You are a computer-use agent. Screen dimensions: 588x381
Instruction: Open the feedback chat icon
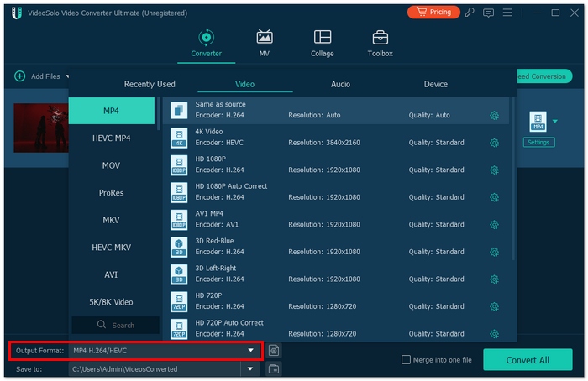point(488,13)
